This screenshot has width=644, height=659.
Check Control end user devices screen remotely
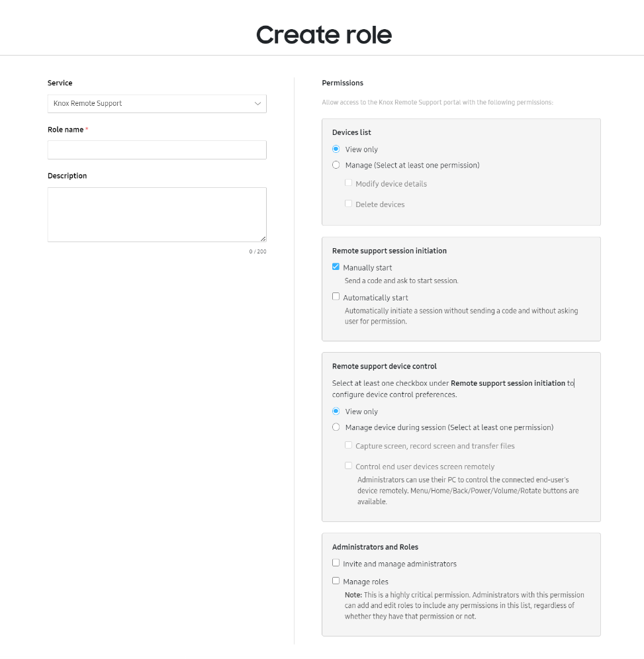(349, 466)
